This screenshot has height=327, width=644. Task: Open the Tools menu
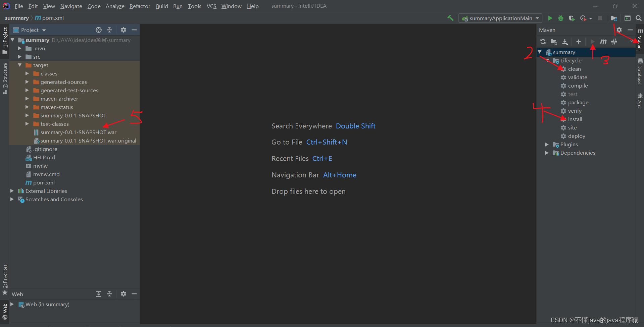(x=194, y=6)
